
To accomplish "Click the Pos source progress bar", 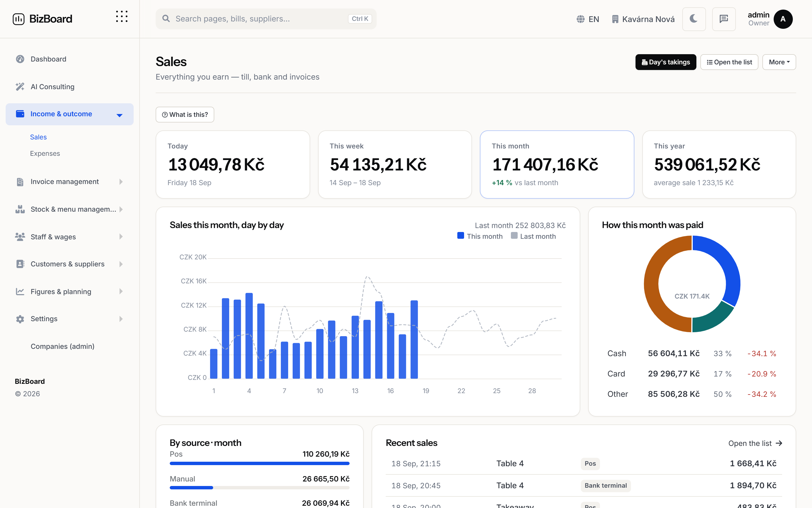I will pyautogui.click(x=259, y=463).
